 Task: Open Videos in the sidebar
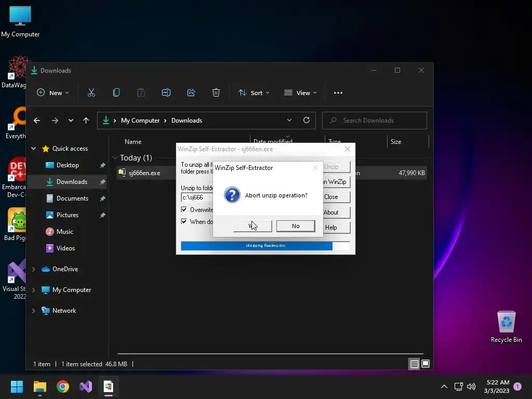coord(65,248)
